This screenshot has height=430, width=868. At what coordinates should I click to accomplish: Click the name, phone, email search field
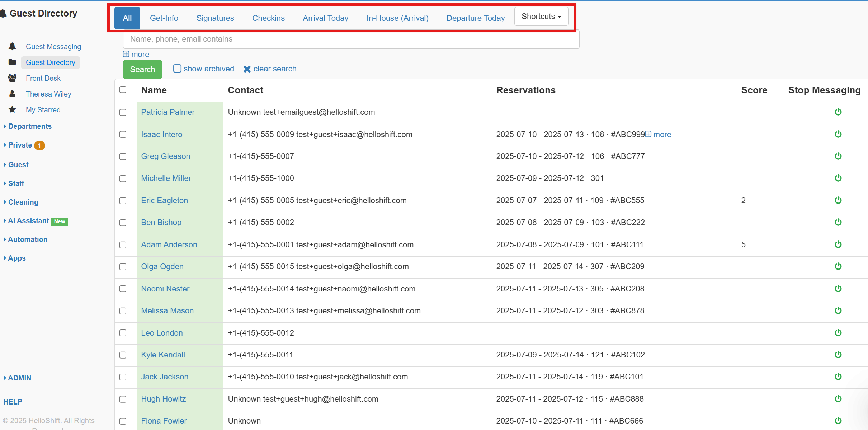(x=351, y=39)
